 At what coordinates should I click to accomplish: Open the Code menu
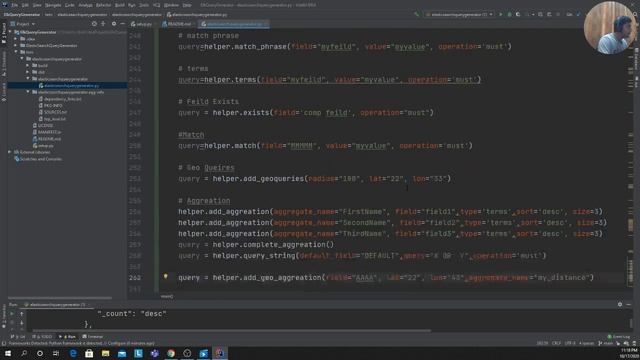pyautogui.click(x=70, y=5)
